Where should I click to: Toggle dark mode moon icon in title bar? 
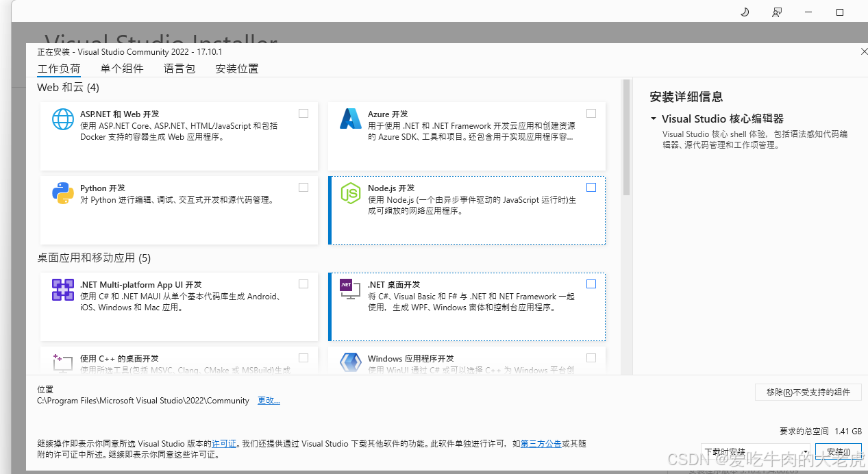[x=745, y=12]
